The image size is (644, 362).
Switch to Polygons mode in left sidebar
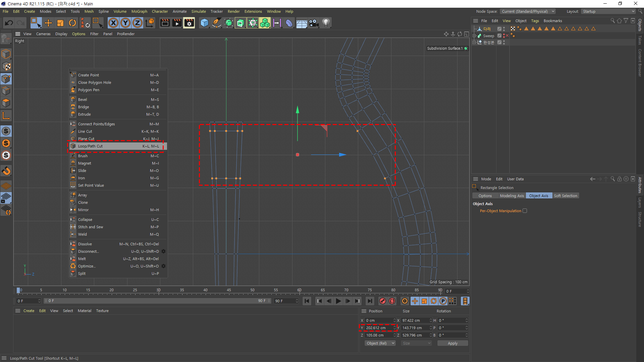6,103
